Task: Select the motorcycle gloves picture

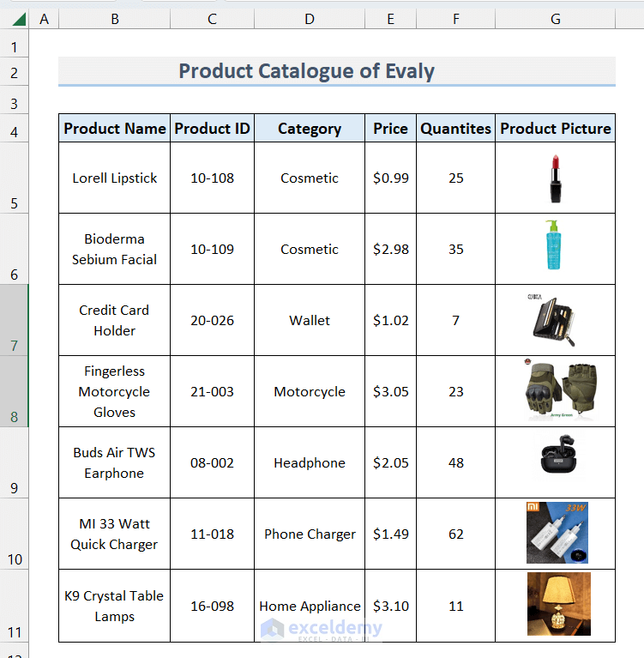Action: [x=561, y=389]
